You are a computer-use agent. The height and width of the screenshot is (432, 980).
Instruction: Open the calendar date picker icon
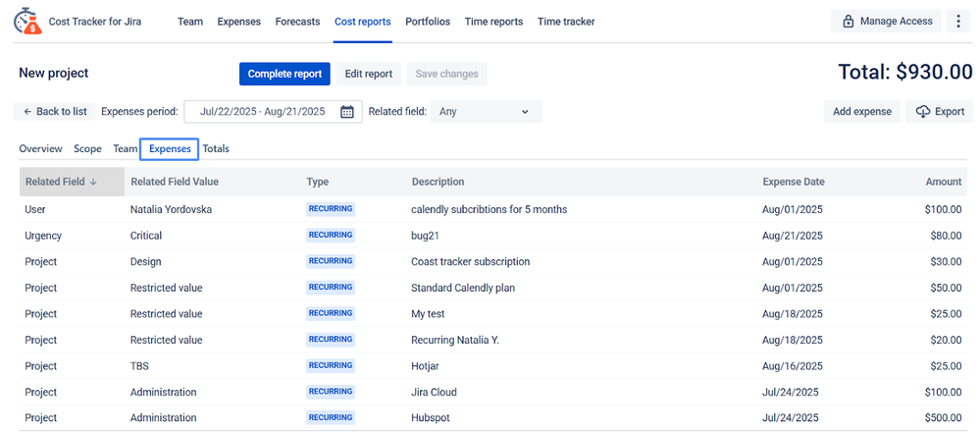pyautogui.click(x=347, y=112)
